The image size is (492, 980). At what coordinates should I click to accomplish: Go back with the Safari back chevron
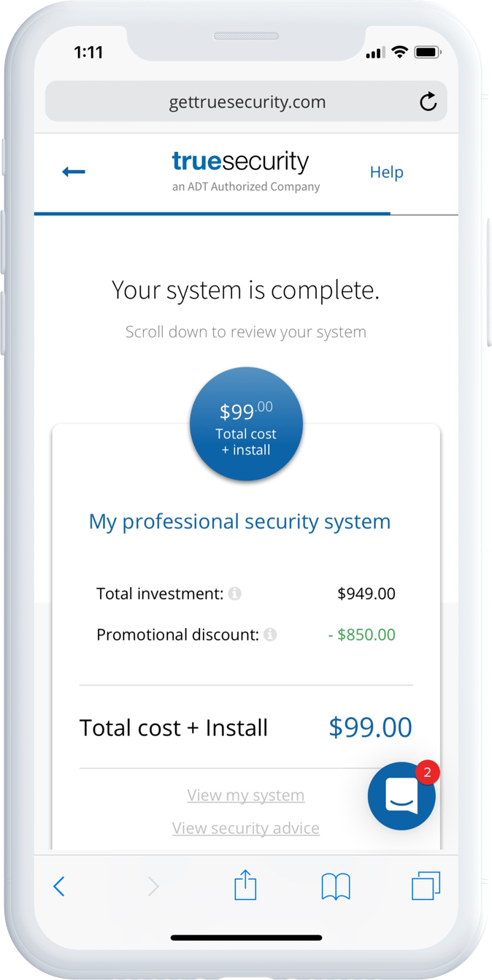click(x=59, y=887)
